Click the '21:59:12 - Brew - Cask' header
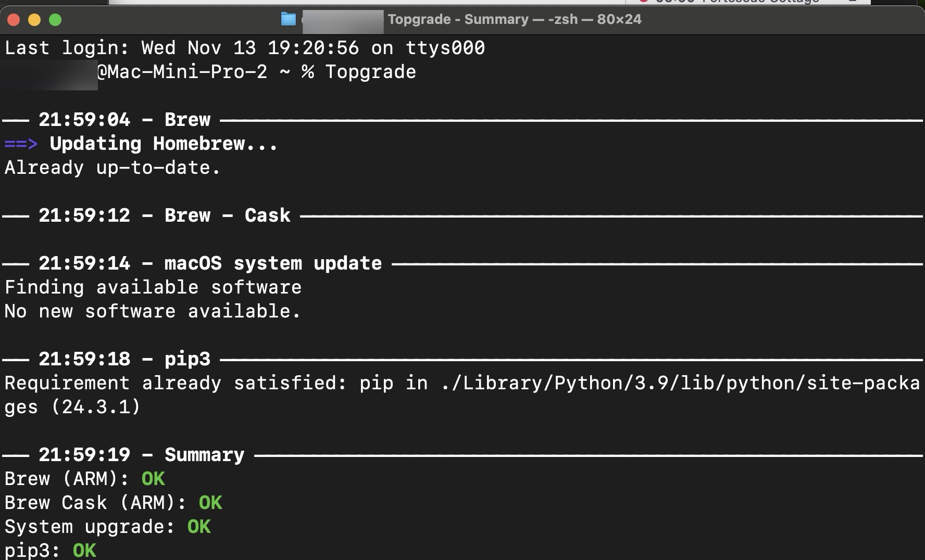Viewport: 925px width, 560px height. [165, 215]
